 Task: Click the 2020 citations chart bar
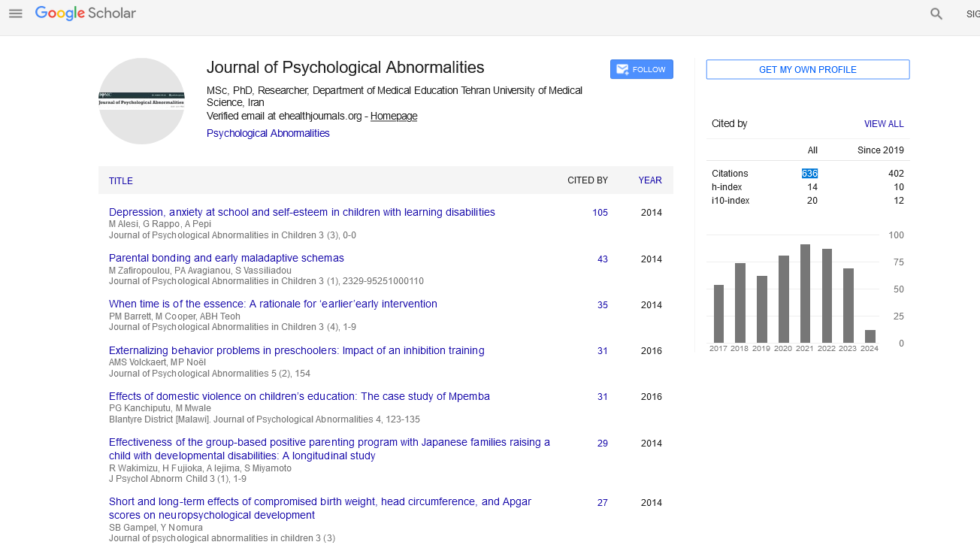tap(784, 299)
